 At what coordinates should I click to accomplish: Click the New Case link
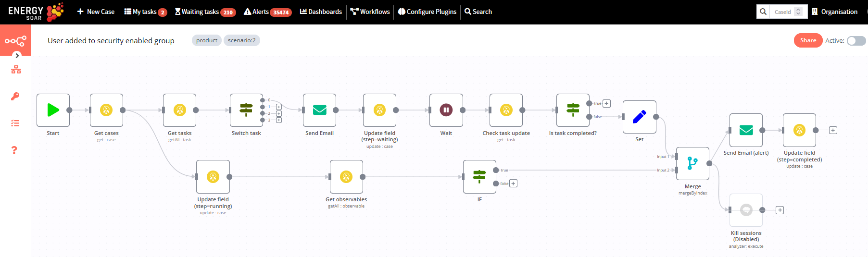tap(96, 12)
